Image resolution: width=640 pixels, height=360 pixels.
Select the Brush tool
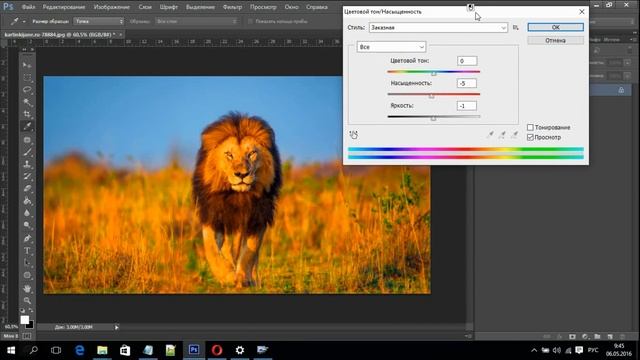click(x=27, y=152)
